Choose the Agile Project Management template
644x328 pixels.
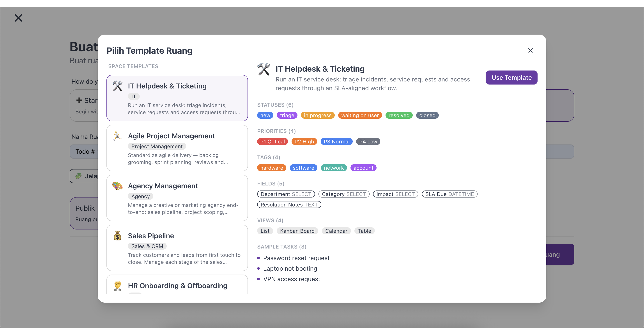pyautogui.click(x=177, y=148)
